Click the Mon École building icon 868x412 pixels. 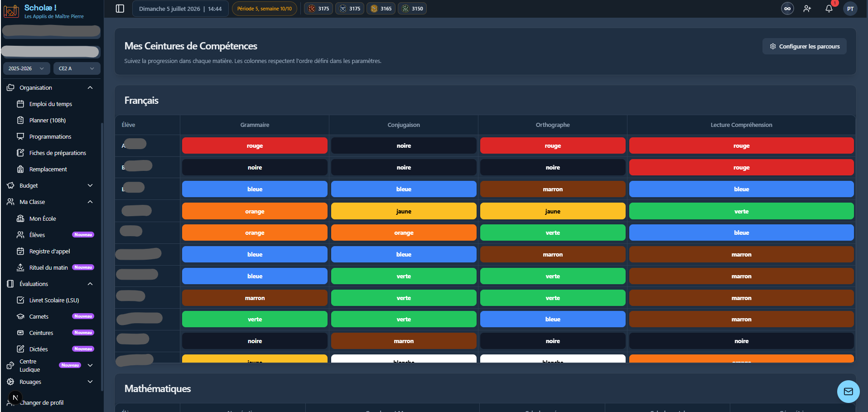click(x=20, y=218)
